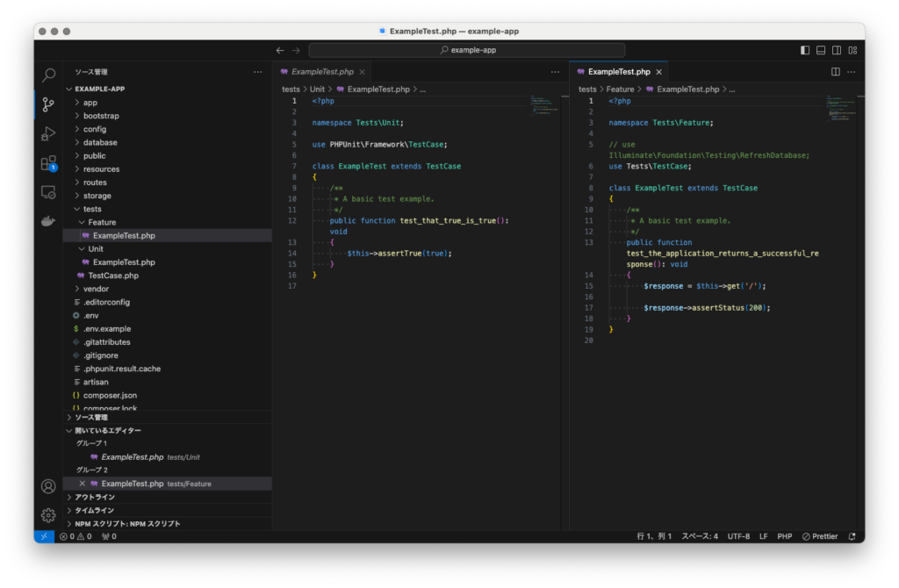This screenshot has width=899, height=588.
Task: Click the Accounts profile icon
Action: [x=48, y=486]
